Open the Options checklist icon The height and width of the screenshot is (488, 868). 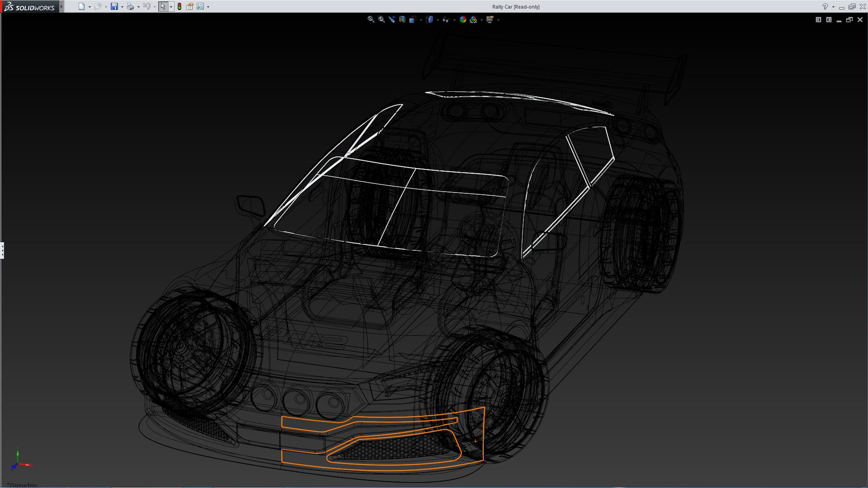[200, 7]
